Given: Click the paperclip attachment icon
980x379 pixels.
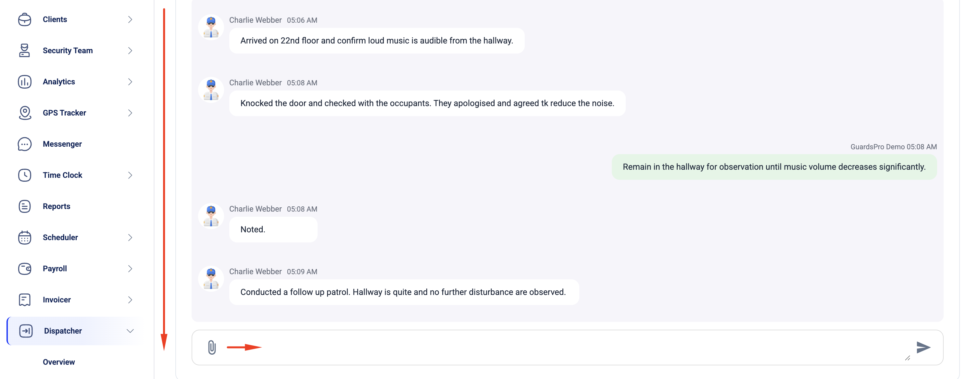Looking at the screenshot, I should click(x=212, y=348).
